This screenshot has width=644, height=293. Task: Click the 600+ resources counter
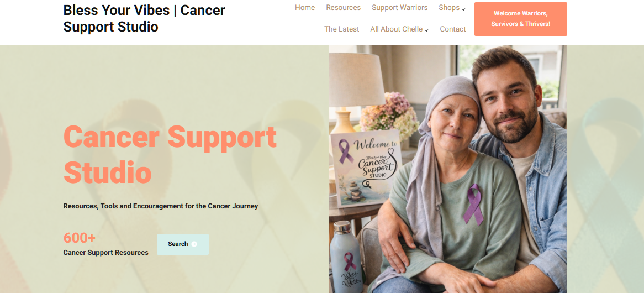(80, 238)
